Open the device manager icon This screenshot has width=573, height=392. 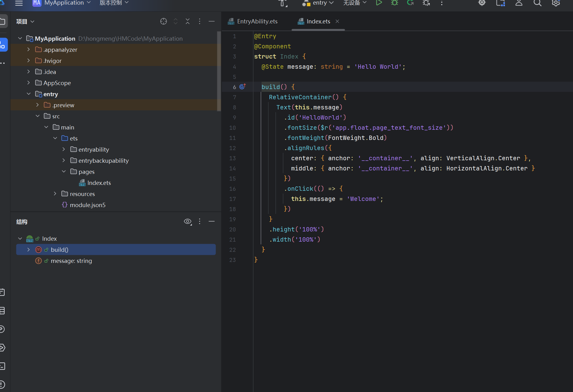[501, 3]
